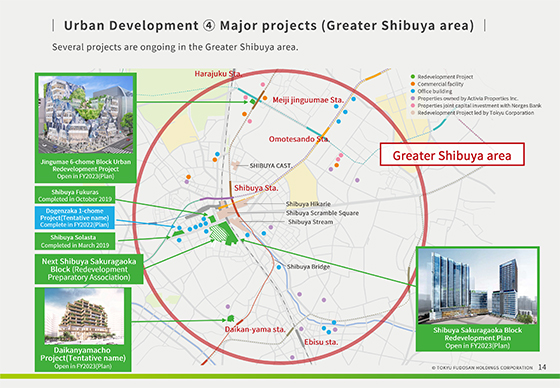The height and width of the screenshot is (388, 560).
Task: Click Shibuya Sakuragaoka Block Redevelopment Plan caption
Action: [x=478, y=338]
